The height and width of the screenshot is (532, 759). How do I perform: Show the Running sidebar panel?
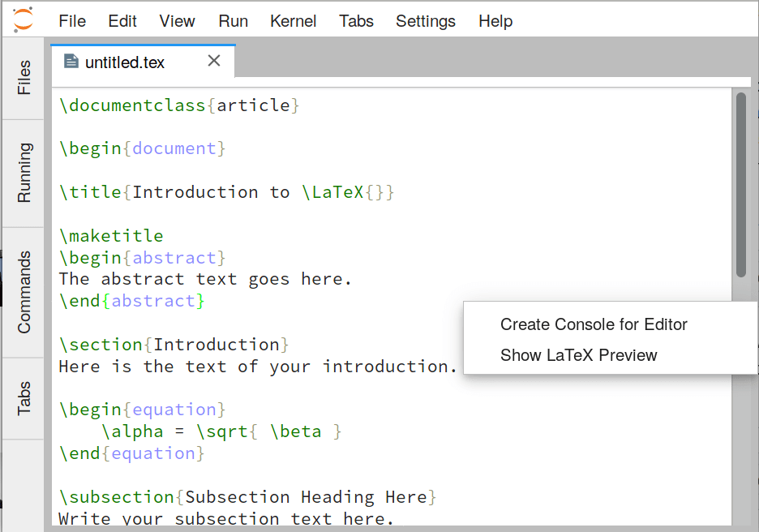pyautogui.click(x=24, y=173)
